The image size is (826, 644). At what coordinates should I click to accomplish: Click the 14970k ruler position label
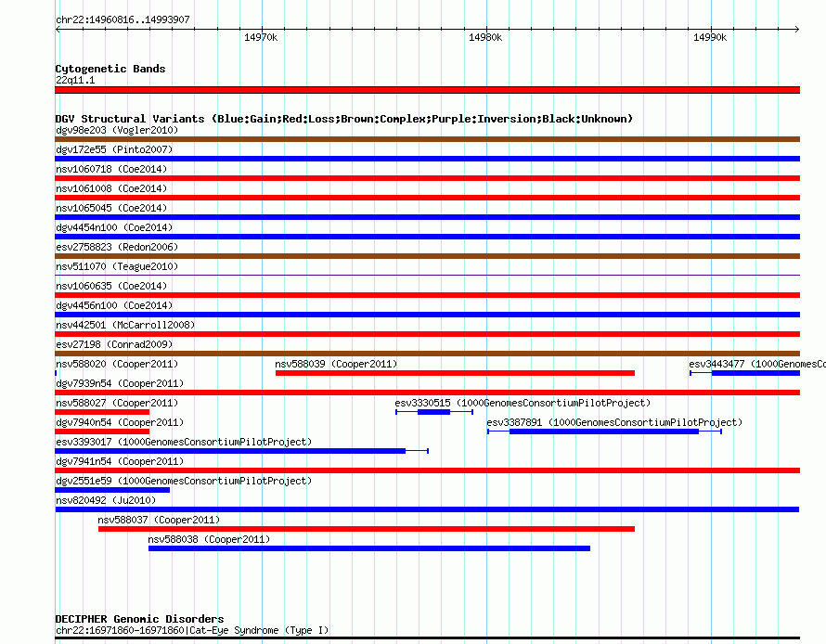point(261,37)
